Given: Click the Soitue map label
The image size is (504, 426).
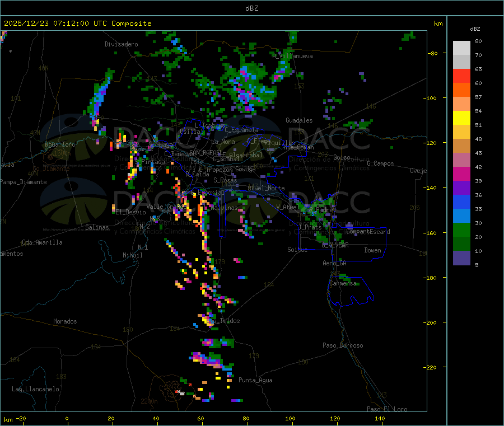Looking at the screenshot, I should [x=297, y=250].
